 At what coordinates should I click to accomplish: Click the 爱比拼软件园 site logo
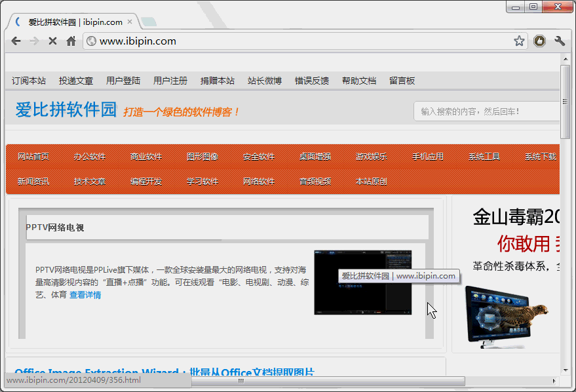coord(66,109)
